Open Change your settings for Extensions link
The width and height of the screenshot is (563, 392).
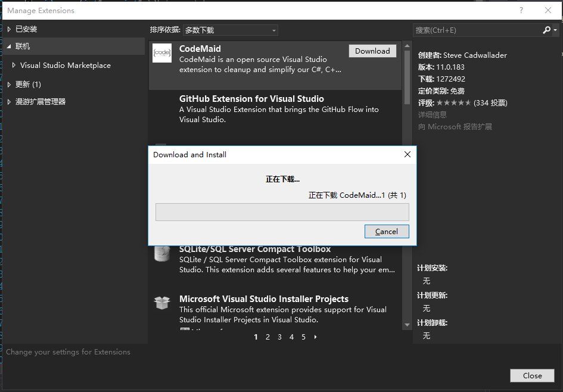coord(68,352)
